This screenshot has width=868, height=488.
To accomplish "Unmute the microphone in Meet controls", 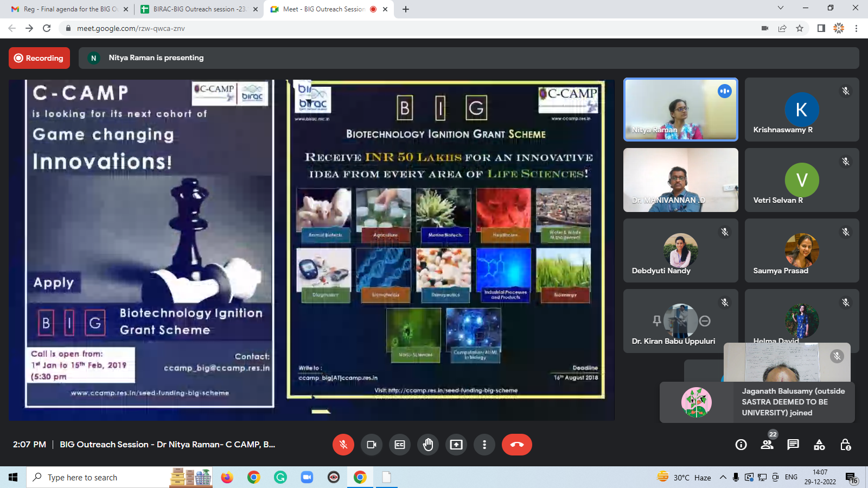I will pyautogui.click(x=343, y=445).
